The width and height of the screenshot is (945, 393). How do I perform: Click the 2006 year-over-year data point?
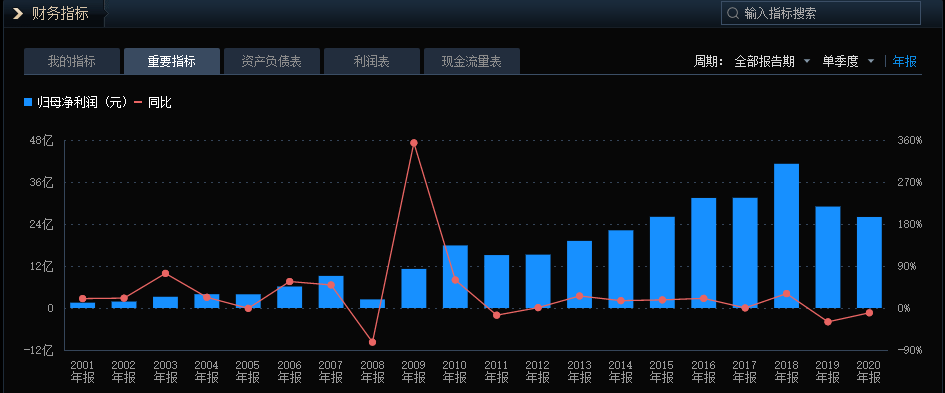[x=289, y=281]
